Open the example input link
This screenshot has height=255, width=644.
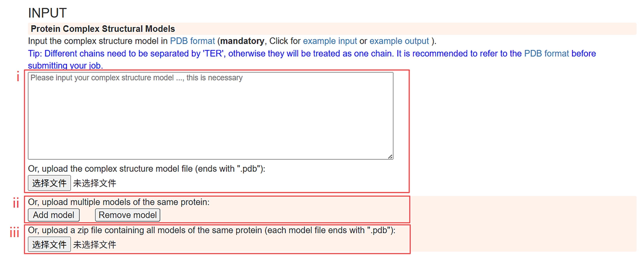tap(330, 41)
